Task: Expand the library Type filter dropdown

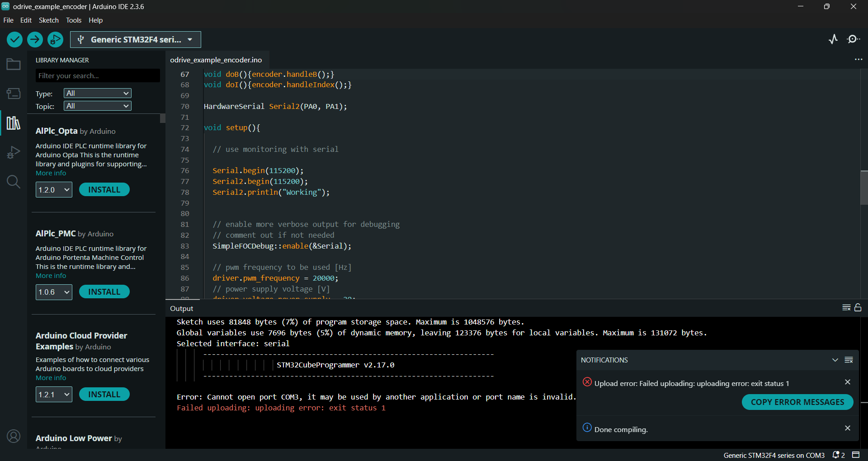Action: click(x=97, y=93)
